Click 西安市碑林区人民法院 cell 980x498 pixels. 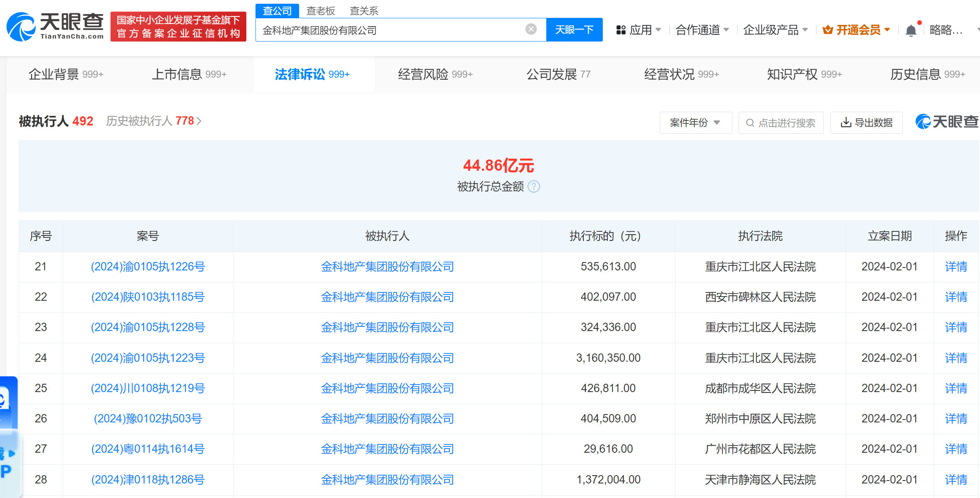[x=760, y=297]
